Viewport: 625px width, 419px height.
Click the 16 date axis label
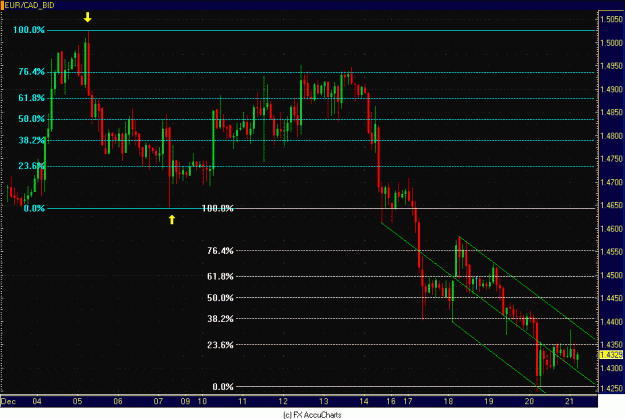point(391,401)
